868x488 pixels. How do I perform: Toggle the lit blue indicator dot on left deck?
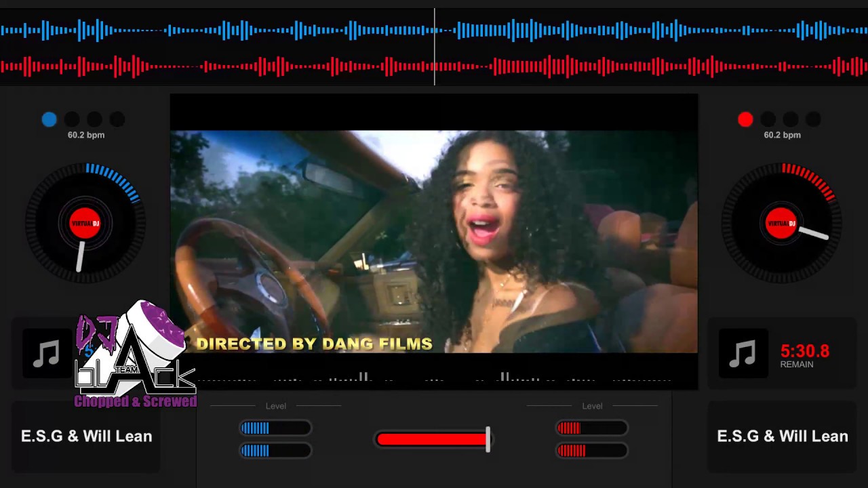(49, 120)
